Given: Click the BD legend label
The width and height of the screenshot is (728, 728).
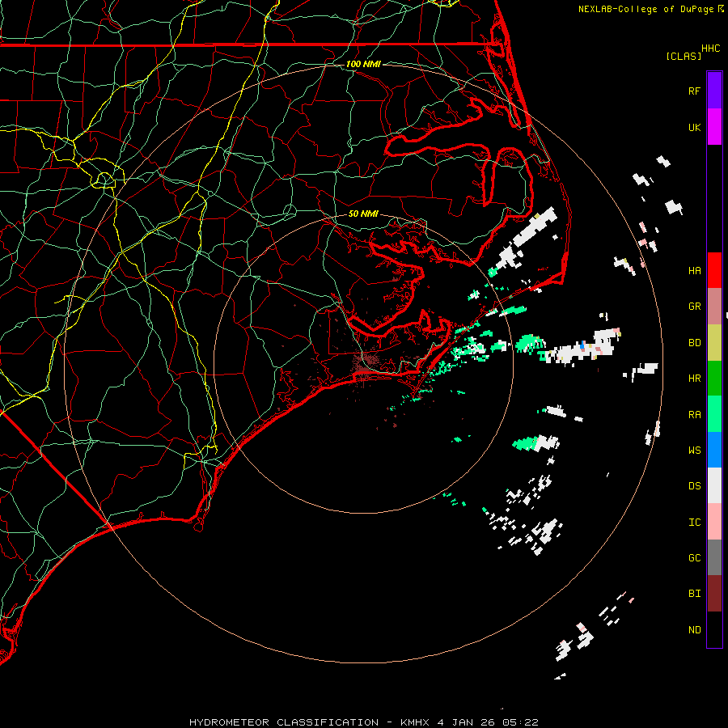Looking at the screenshot, I should 694,343.
